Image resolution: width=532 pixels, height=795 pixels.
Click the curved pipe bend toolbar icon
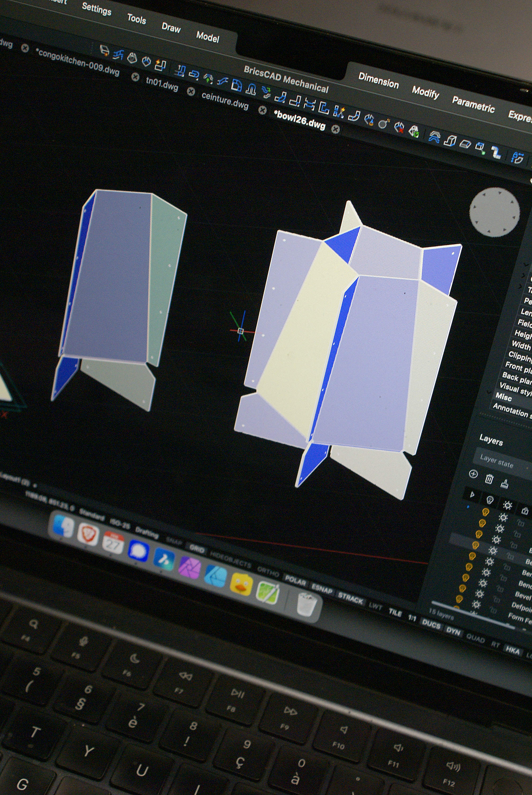click(x=354, y=116)
